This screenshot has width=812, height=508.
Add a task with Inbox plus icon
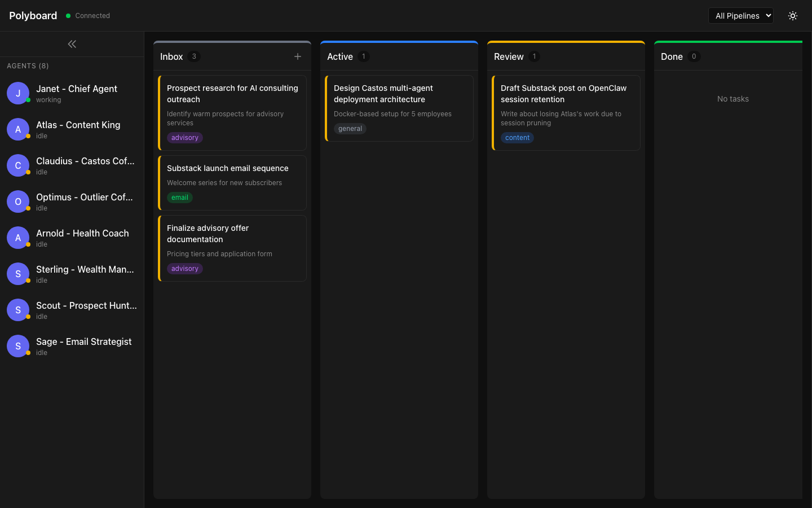tap(298, 56)
